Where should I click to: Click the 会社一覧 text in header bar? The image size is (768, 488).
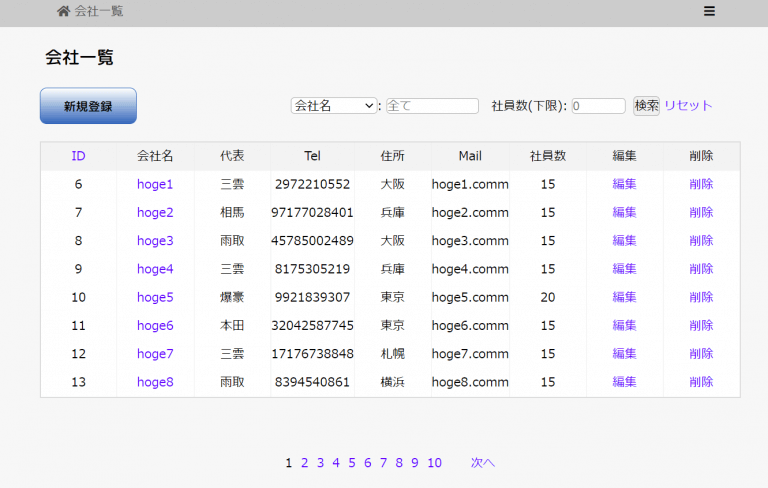click(99, 11)
